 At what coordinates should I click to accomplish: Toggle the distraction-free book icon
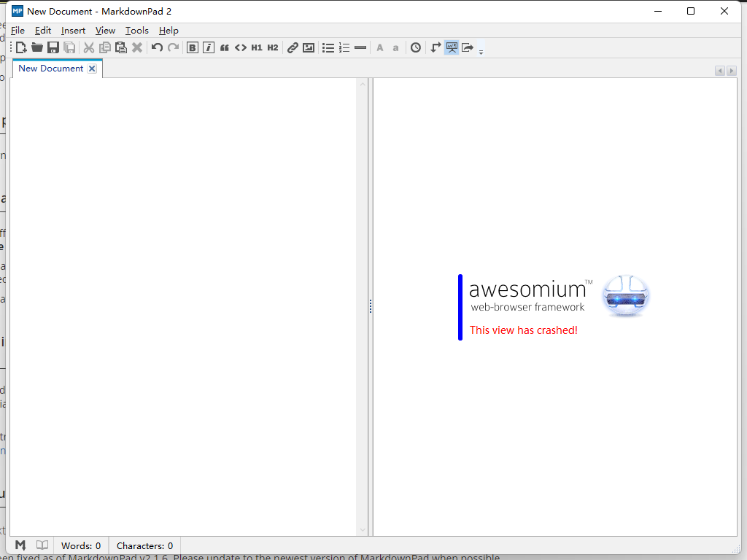[42, 545]
